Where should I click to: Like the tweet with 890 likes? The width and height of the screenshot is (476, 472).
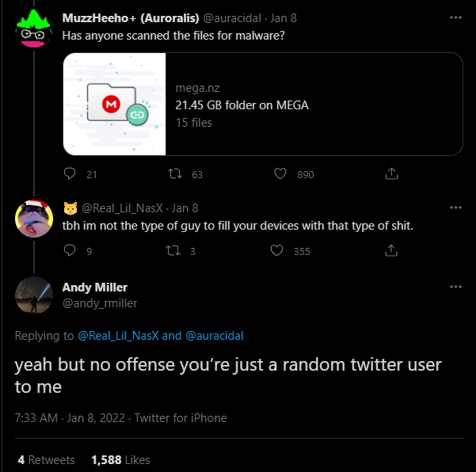280,174
